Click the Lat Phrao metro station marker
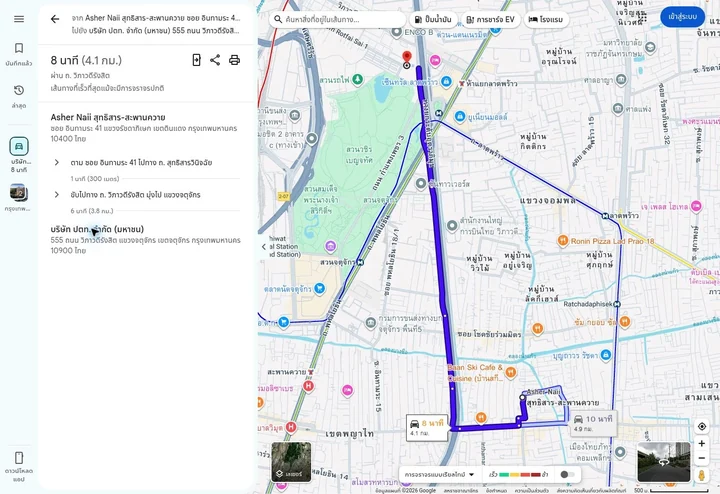The height and width of the screenshot is (494, 720). (605, 215)
